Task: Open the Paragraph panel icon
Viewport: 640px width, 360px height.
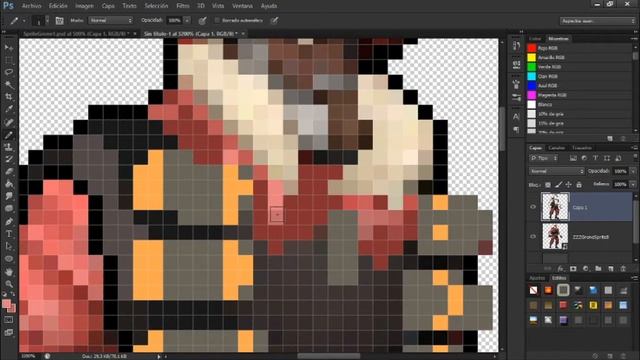Action: [x=516, y=129]
